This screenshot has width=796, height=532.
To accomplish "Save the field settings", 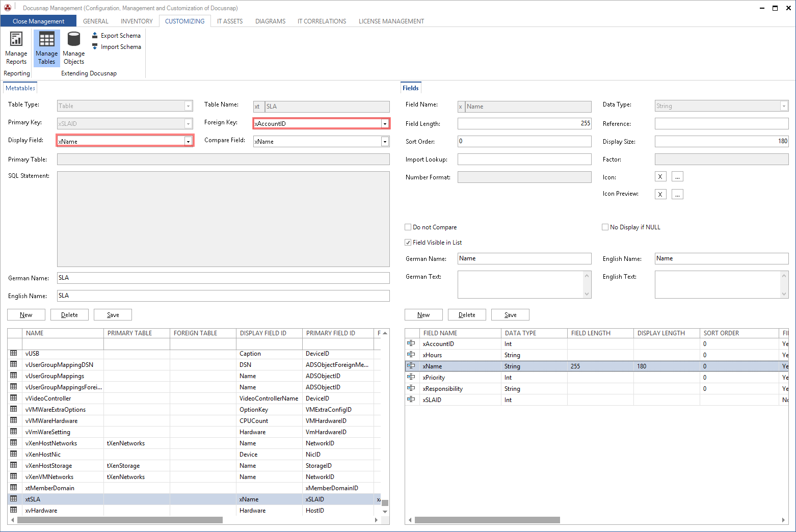I will tap(510, 315).
